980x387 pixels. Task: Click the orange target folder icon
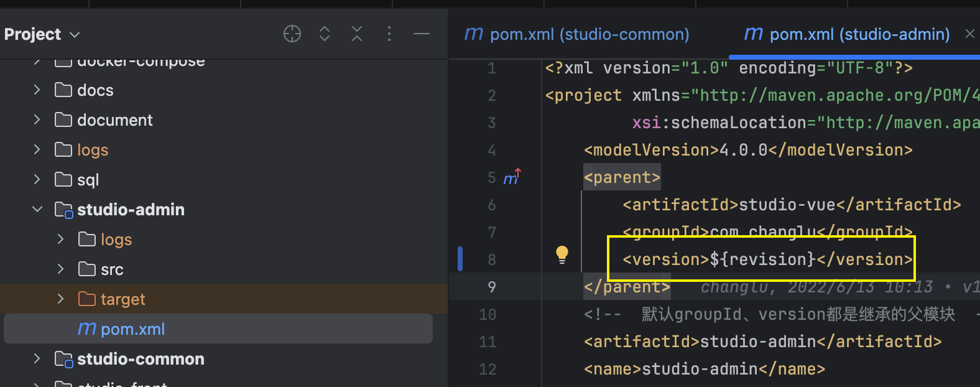coord(87,299)
